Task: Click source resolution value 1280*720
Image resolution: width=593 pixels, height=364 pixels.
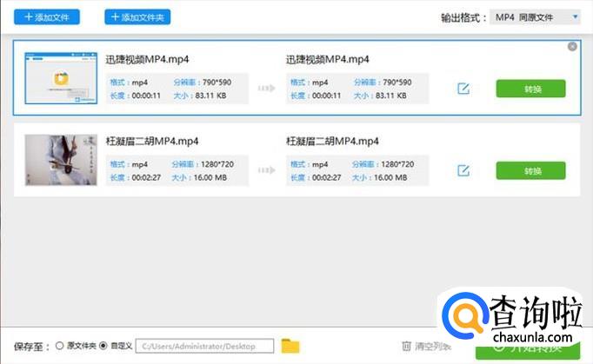Action: click(217, 164)
